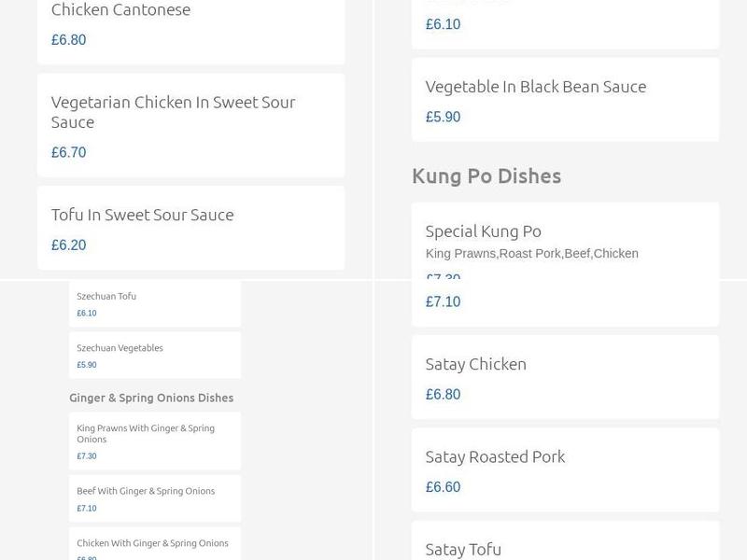Viewport: 747px width, 560px height.
Task: Click the £6.70 price link
Action: click(x=68, y=150)
